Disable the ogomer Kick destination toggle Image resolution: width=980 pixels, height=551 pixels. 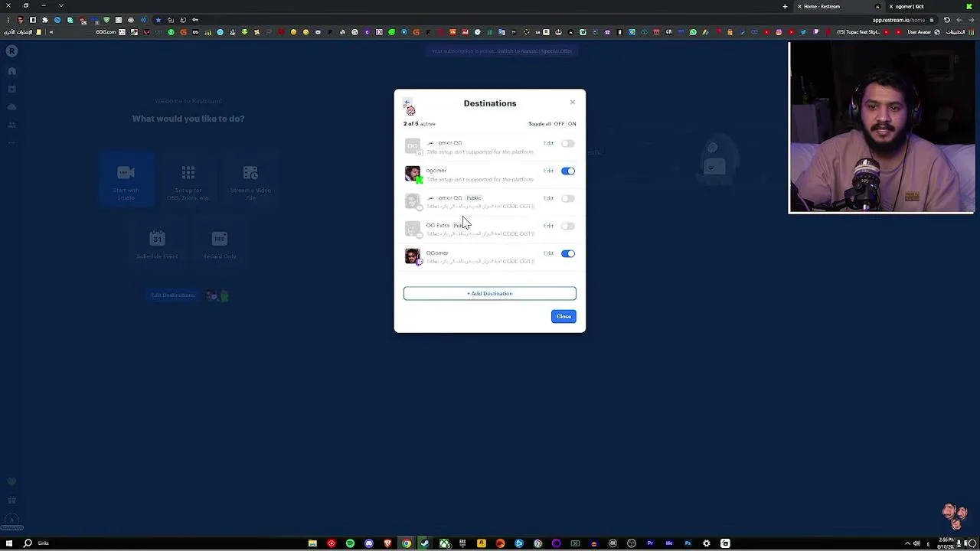click(x=567, y=171)
